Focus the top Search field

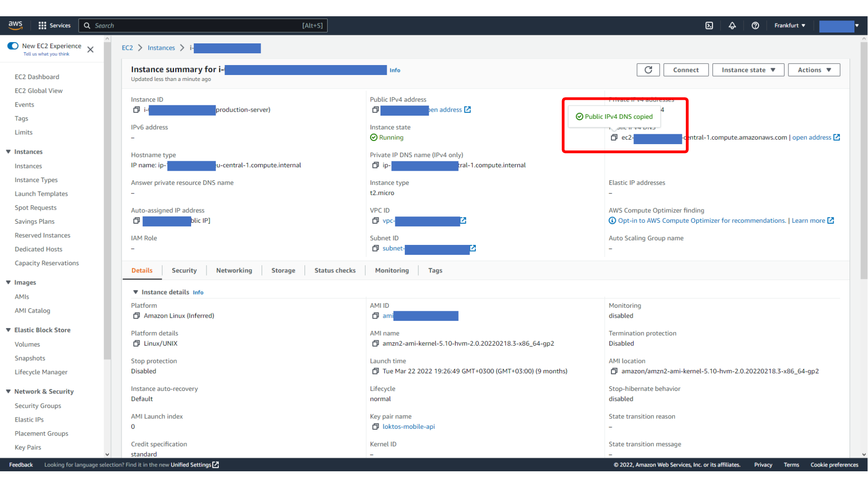203,25
